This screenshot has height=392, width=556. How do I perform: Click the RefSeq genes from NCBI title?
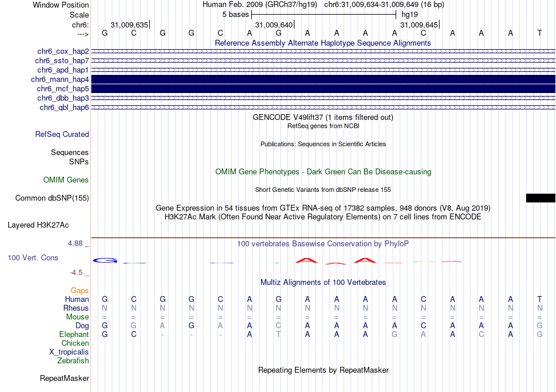coord(324,126)
